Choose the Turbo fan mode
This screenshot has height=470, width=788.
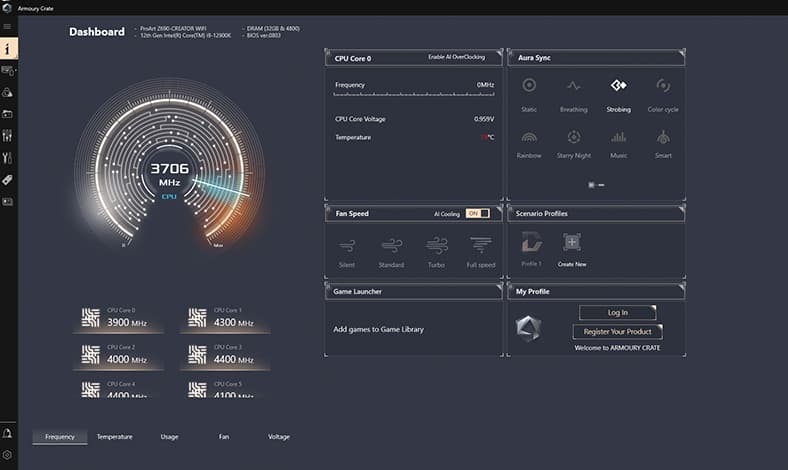click(436, 253)
